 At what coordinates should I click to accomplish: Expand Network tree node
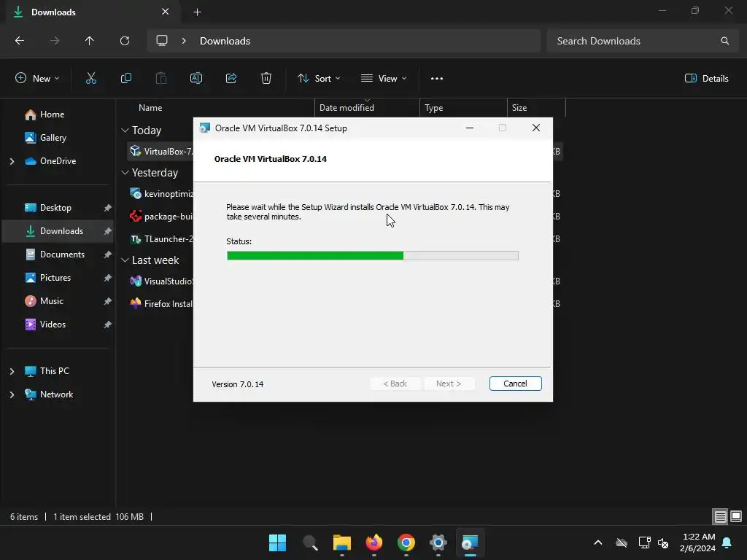12,394
